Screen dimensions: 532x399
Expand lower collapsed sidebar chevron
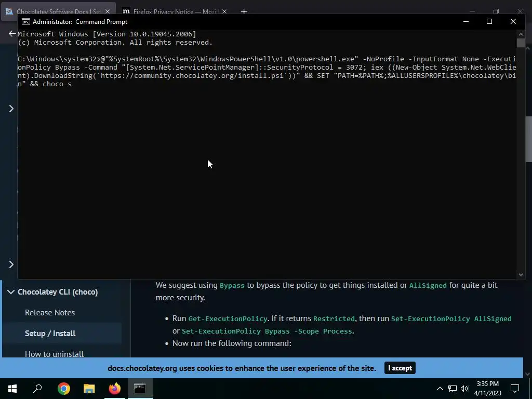pos(11,264)
